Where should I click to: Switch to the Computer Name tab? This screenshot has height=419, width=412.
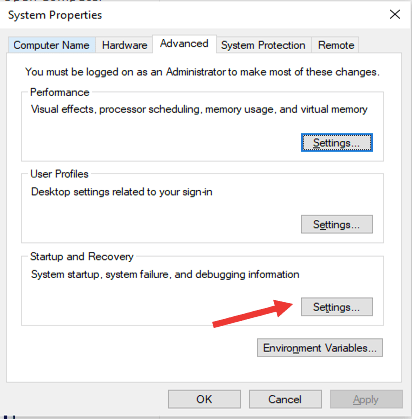(x=51, y=45)
